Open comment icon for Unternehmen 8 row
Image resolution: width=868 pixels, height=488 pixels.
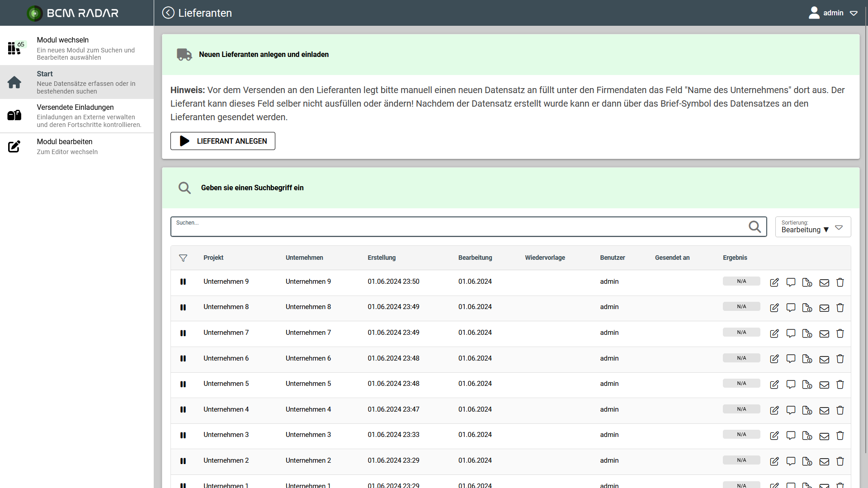[791, 308]
